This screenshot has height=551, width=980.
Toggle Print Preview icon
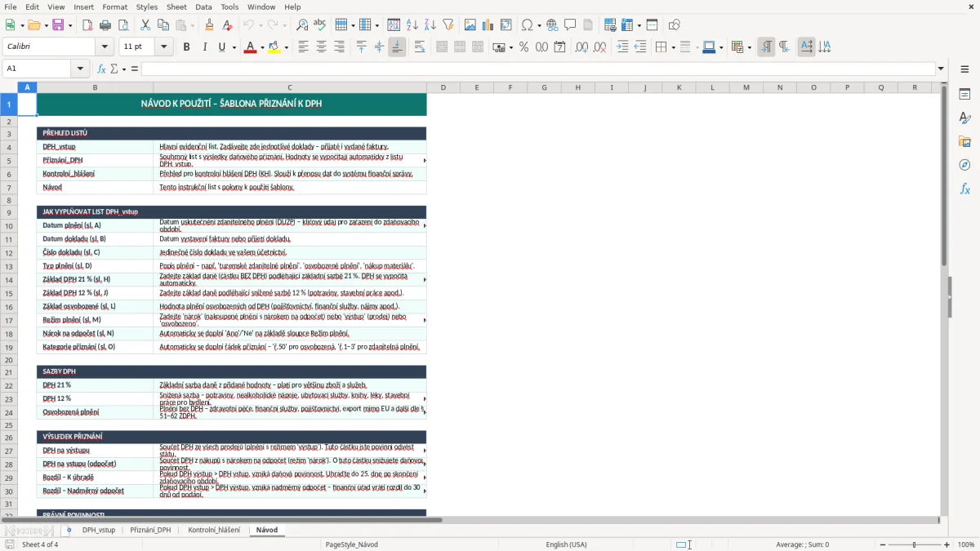pos(122,25)
